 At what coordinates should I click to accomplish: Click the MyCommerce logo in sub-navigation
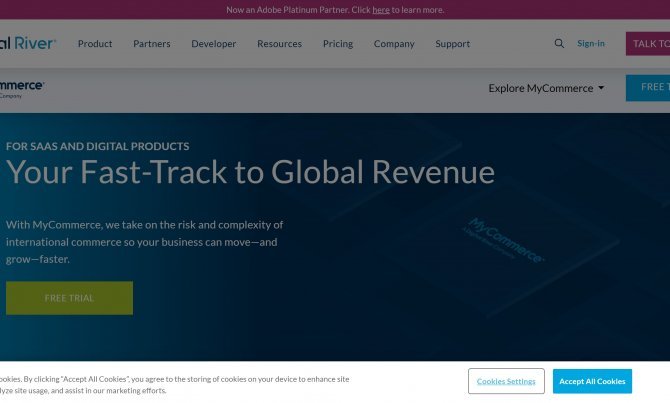pyautogui.click(x=22, y=88)
